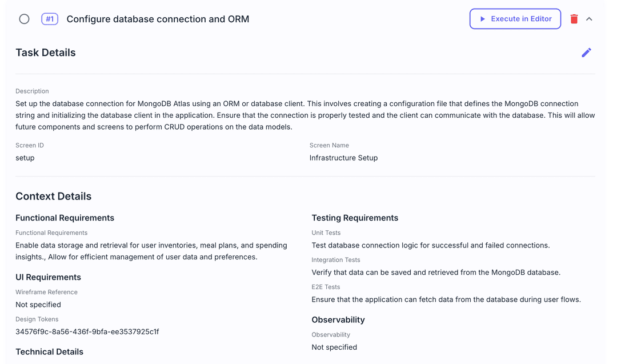Click the MongoDB Atlas description paragraph
617x364 pixels.
305,115
